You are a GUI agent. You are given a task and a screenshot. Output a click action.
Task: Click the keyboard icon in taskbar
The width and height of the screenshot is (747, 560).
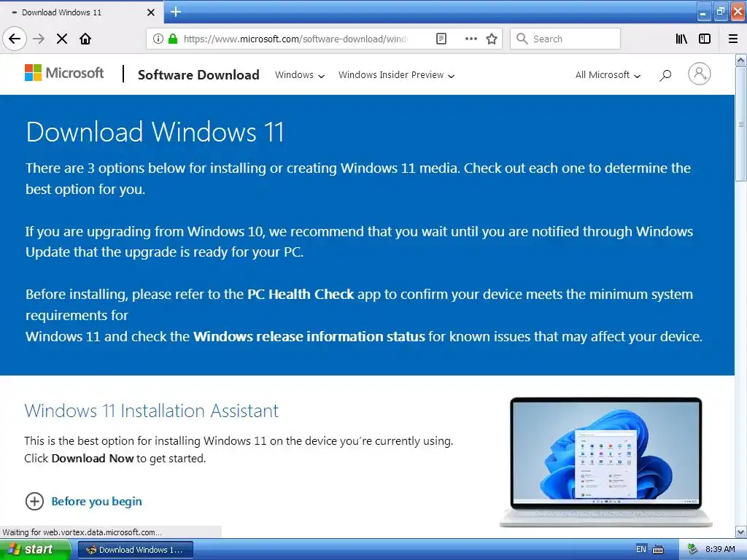point(658,550)
